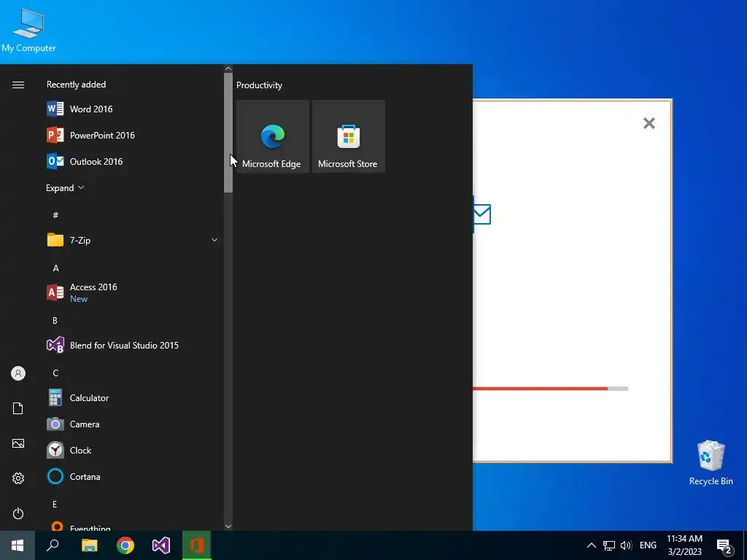Open the Action Center notifications icon

724,546
